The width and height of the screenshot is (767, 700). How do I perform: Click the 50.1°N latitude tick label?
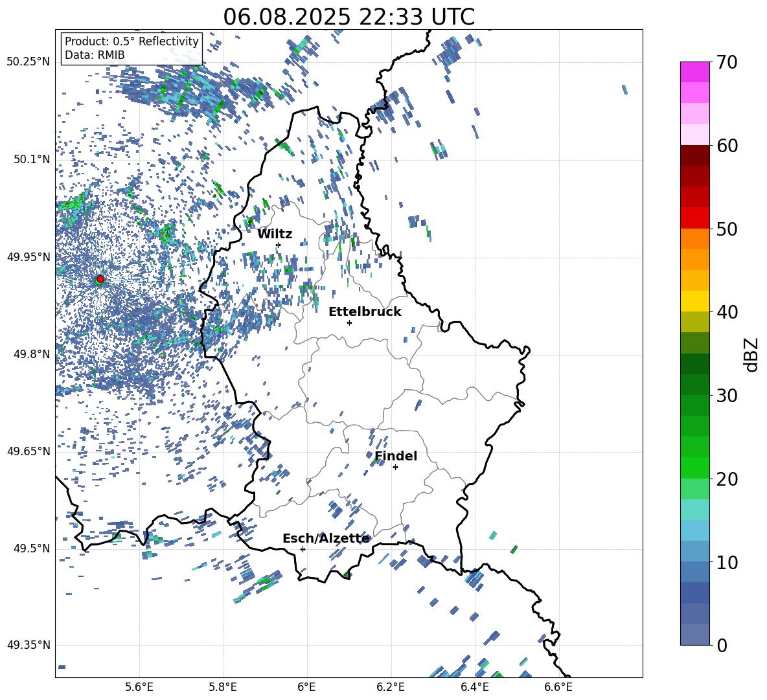click(x=31, y=159)
